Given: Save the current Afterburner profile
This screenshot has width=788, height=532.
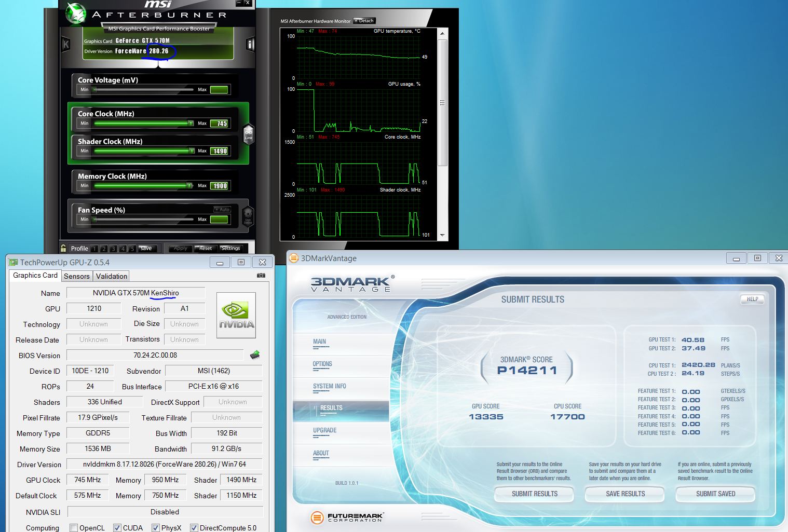Looking at the screenshot, I should click(147, 248).
